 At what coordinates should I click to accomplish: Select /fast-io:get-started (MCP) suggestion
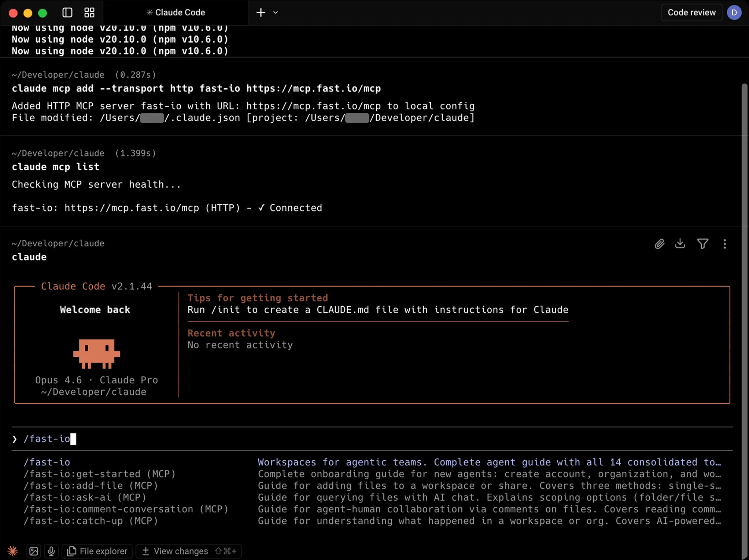[x=100, y=474]
